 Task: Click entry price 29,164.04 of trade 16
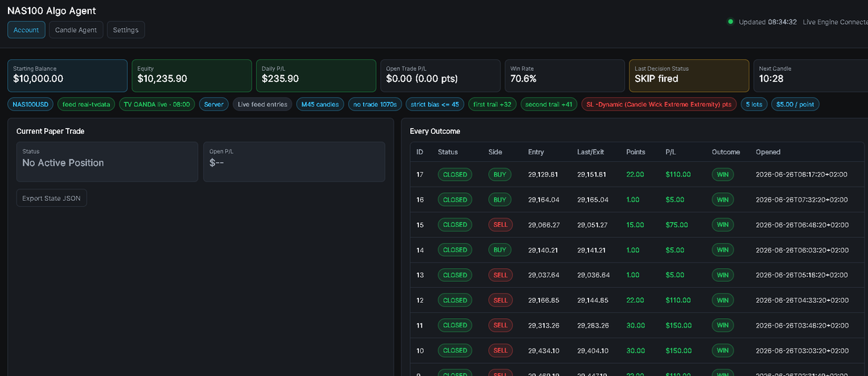(x=544, y=200)
